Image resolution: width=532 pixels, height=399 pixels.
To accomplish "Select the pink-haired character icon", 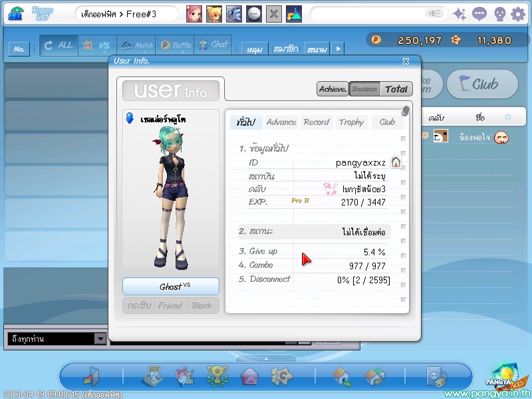I will [x=194, y=14].
